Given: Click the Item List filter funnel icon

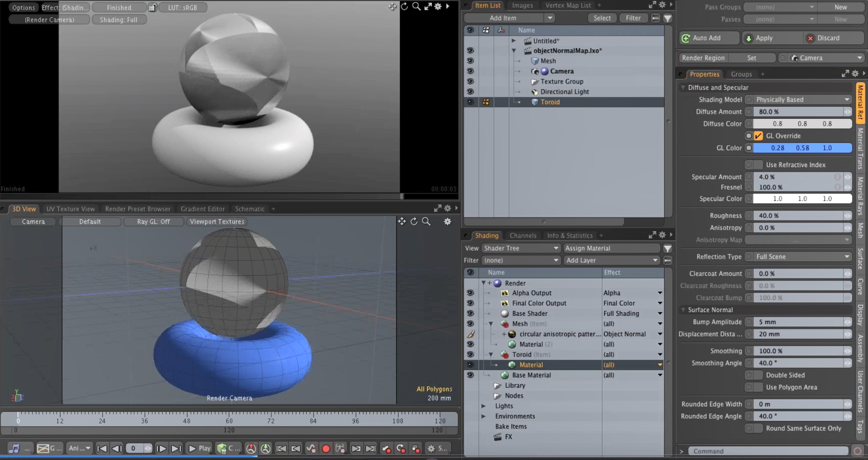Looking at the screenshot, I should click(668, 18).
